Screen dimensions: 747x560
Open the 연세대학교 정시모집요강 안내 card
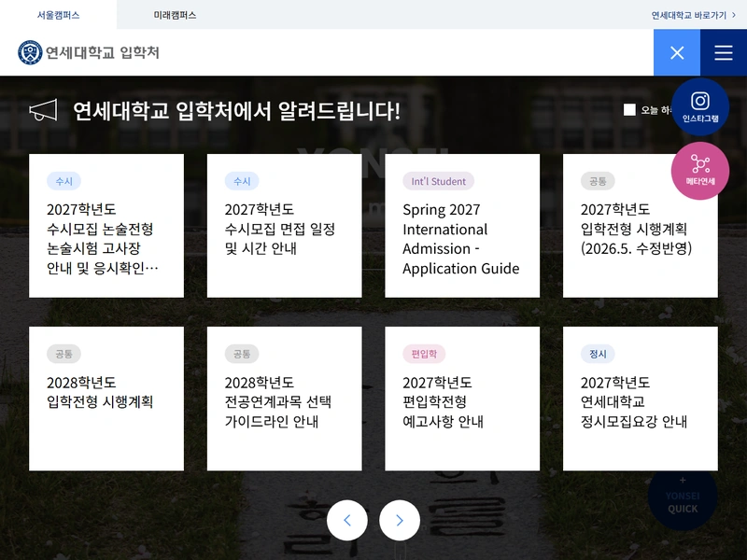point(641,399)
